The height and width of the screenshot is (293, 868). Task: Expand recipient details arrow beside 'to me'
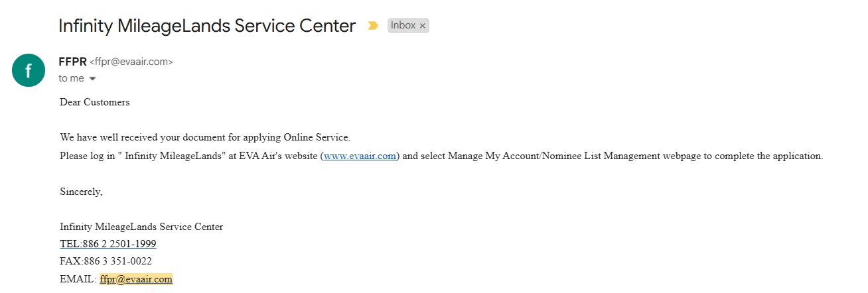pos(92,79)
